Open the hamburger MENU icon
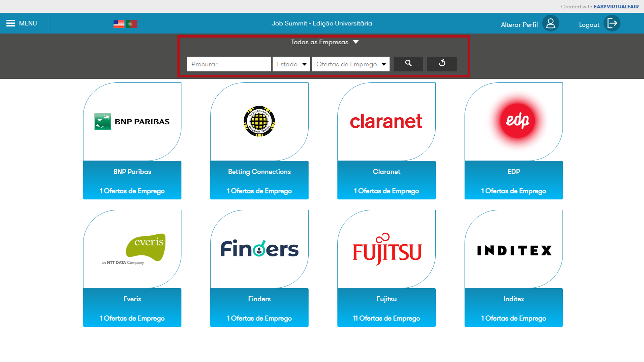The width and height of the screenshot is (644, 362). [10, 23]
